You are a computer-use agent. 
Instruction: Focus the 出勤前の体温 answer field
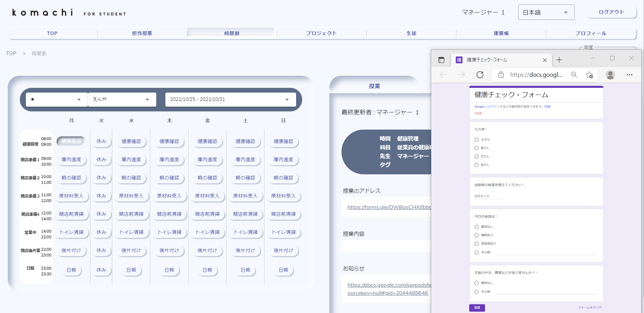[x=488, y=196]
